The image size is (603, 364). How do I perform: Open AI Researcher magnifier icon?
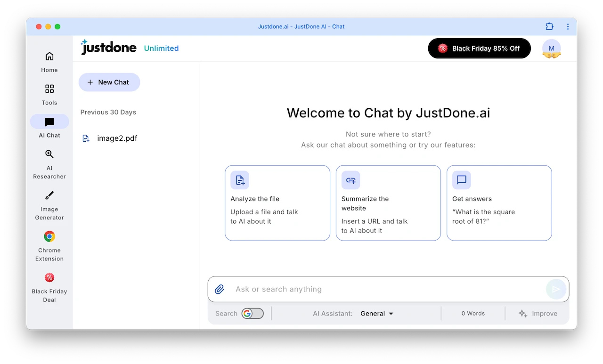49,154
